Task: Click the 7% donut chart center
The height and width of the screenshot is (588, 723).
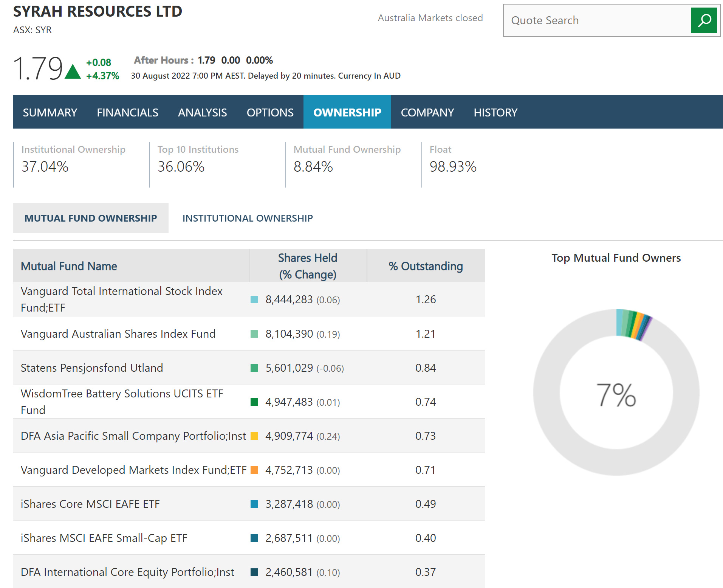Action: click(616, 394)
